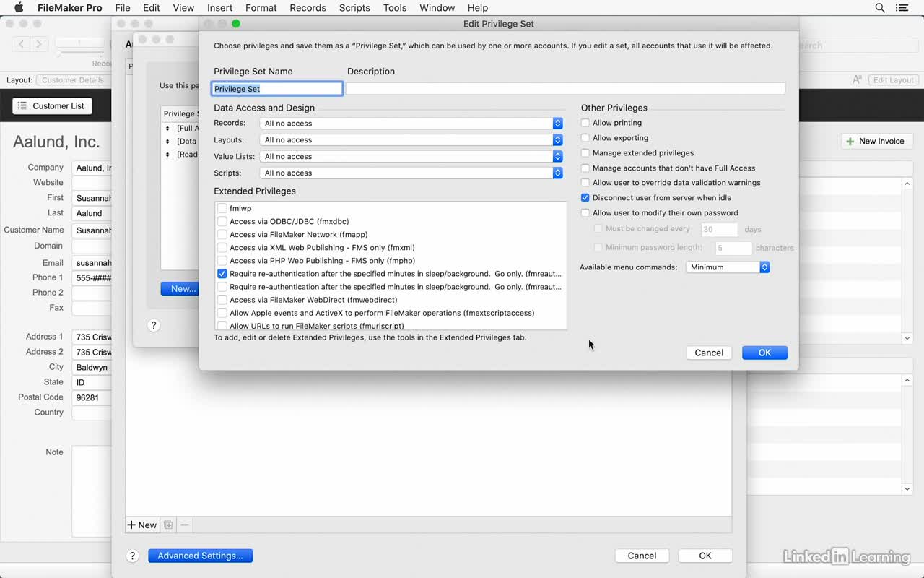Click the help question mark near New...
Image resolution: width=924 pixels, height=578 pixels.
153,325
